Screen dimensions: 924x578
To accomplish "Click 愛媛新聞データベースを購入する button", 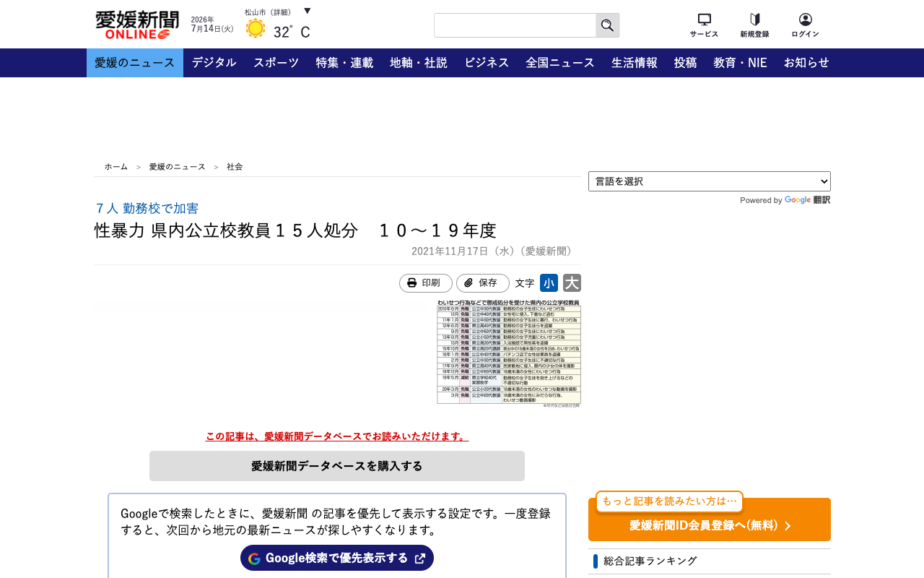I will coord(337,466).
